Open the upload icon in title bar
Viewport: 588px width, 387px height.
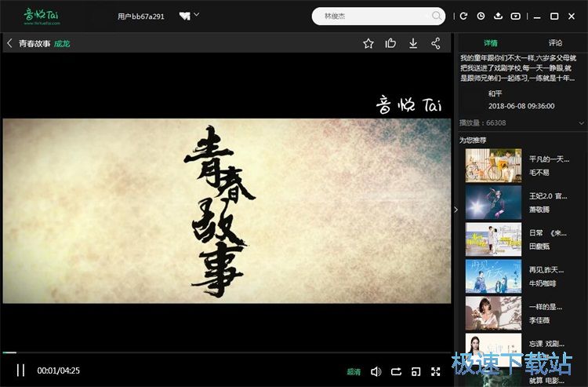click(x=498, y=16)
